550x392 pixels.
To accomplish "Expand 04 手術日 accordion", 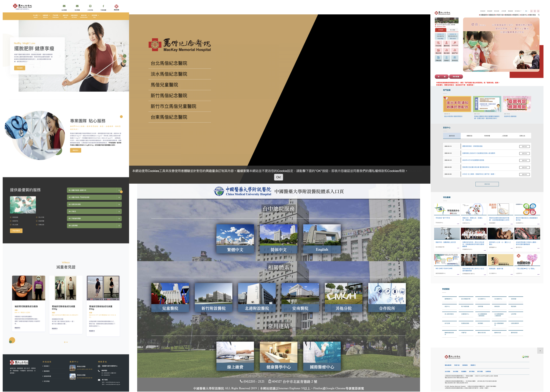I will [x=94, y=212].
